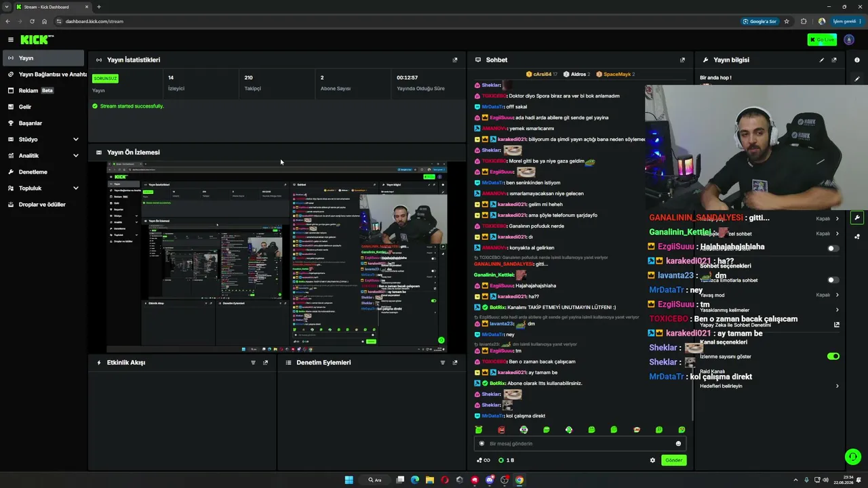Image resolution: width=868 pixels, height=488 pixels.
Task: Open Droplar ve ödüller page
Action: tap(44, 205)
